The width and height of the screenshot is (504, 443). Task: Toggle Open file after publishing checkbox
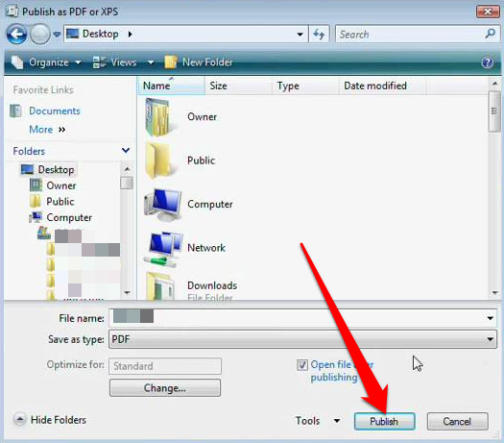coord(301,365)
